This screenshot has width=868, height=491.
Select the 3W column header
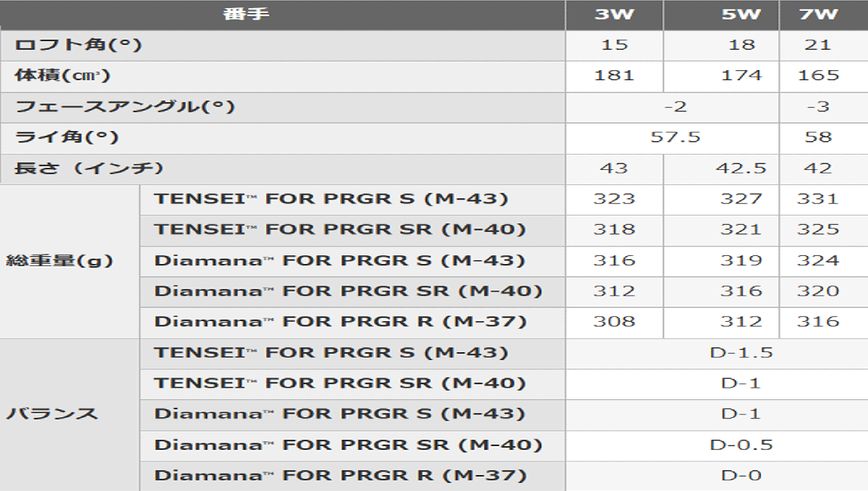click(x=613, y=14)
